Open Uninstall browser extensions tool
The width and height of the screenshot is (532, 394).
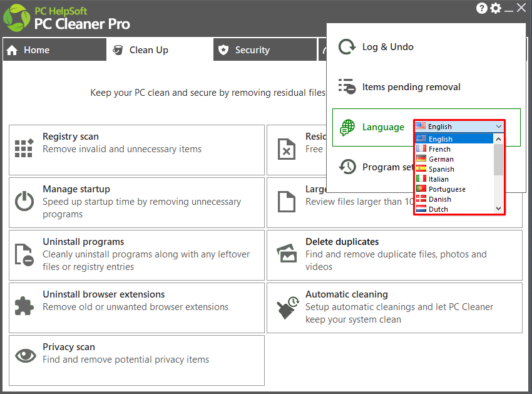136,308
